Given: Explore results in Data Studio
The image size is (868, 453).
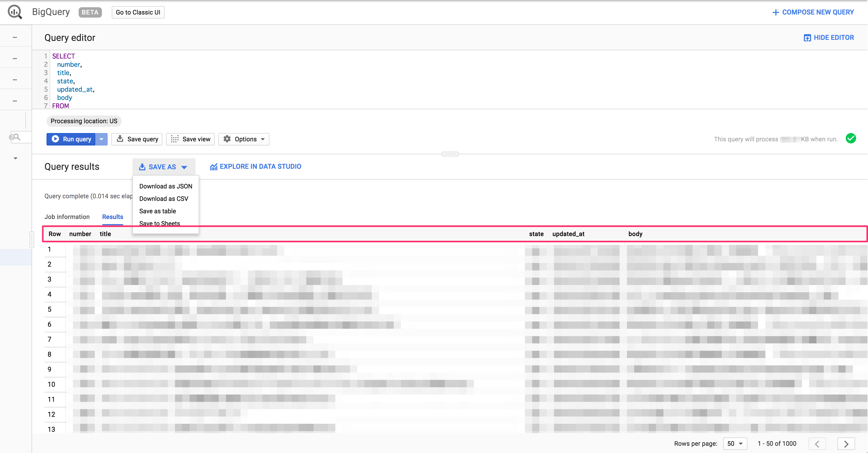Looking at the screenshot, I should point(256,167).
